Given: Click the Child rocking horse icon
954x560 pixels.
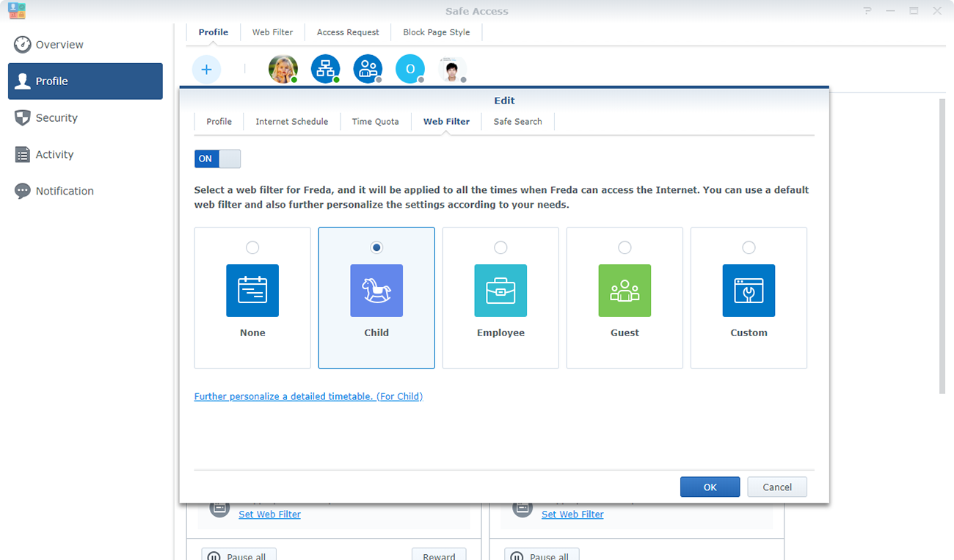Looking at the screenshot, I should tap(376, 291).
